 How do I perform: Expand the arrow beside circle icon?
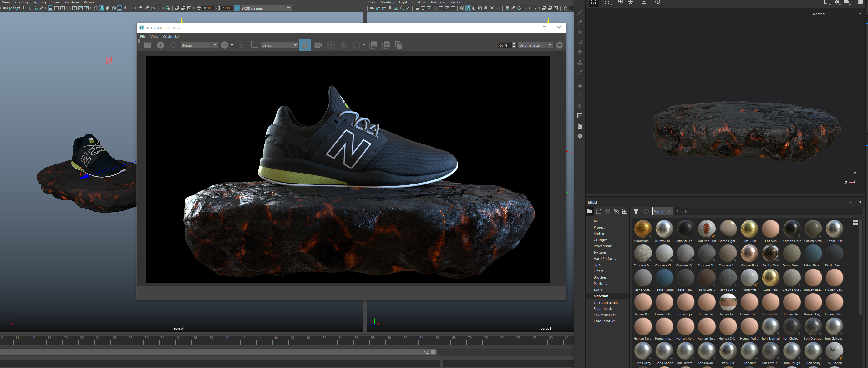(x=364, y=45)
